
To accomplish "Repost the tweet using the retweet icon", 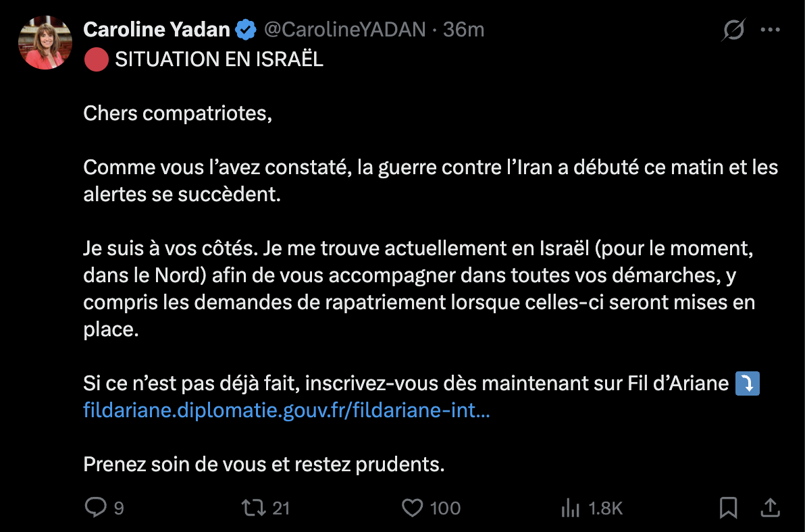I will point(254,508).
